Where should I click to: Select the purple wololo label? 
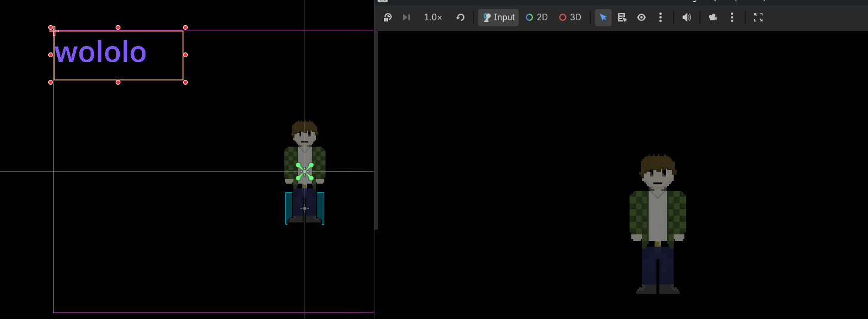100,53
